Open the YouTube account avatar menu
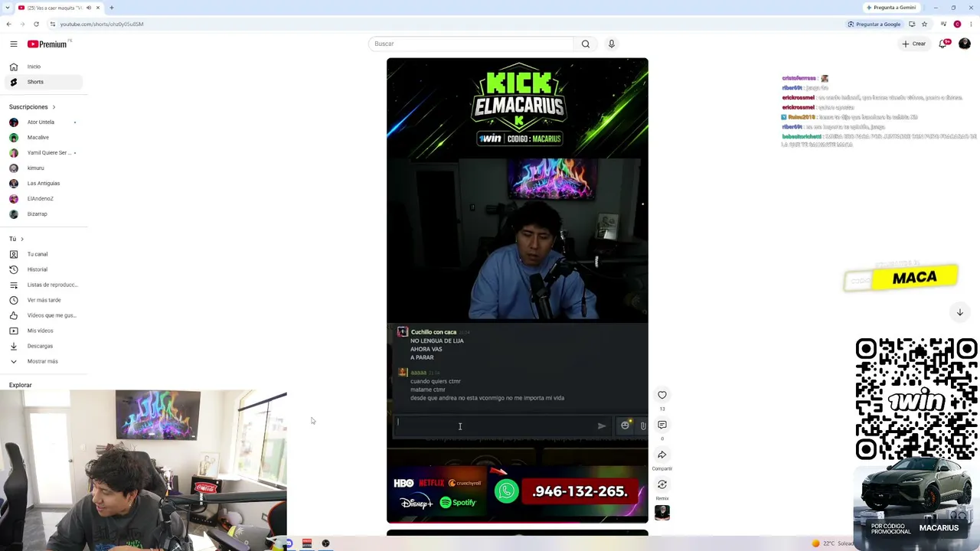 tap(964, 44)
